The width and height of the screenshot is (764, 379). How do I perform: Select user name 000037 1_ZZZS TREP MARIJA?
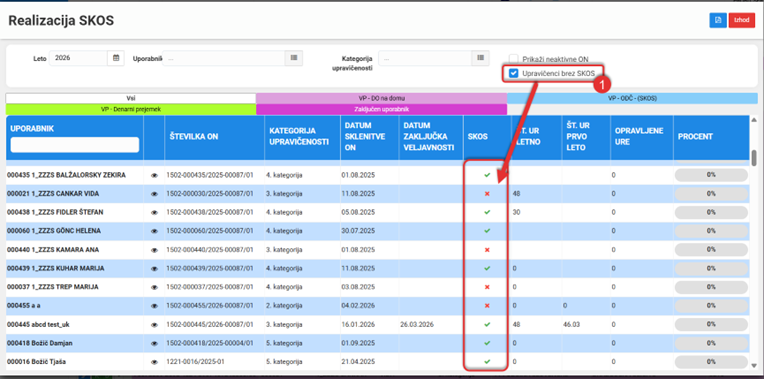(x=53, y=287)
